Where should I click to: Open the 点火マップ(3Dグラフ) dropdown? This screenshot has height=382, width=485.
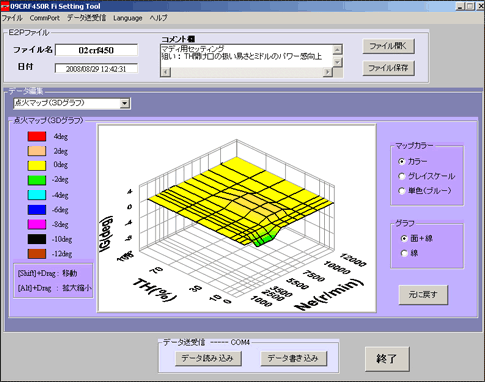125,103
